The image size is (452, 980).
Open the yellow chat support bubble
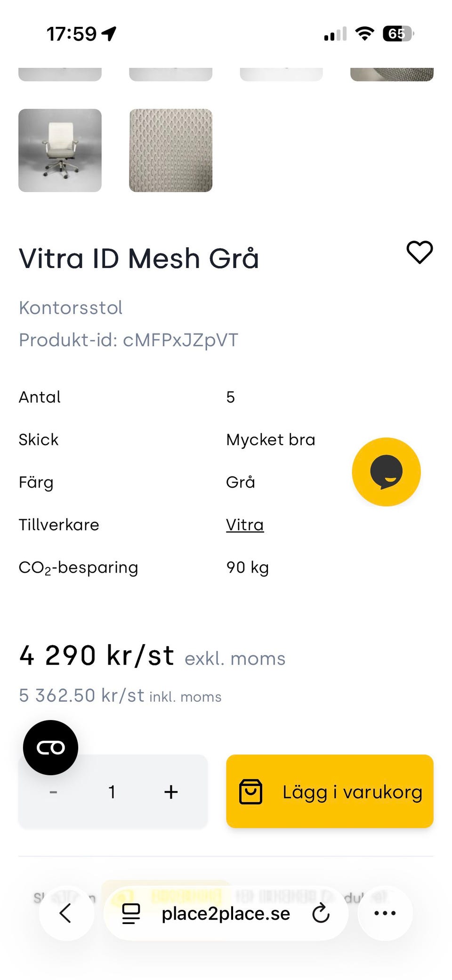coord(386,472)
